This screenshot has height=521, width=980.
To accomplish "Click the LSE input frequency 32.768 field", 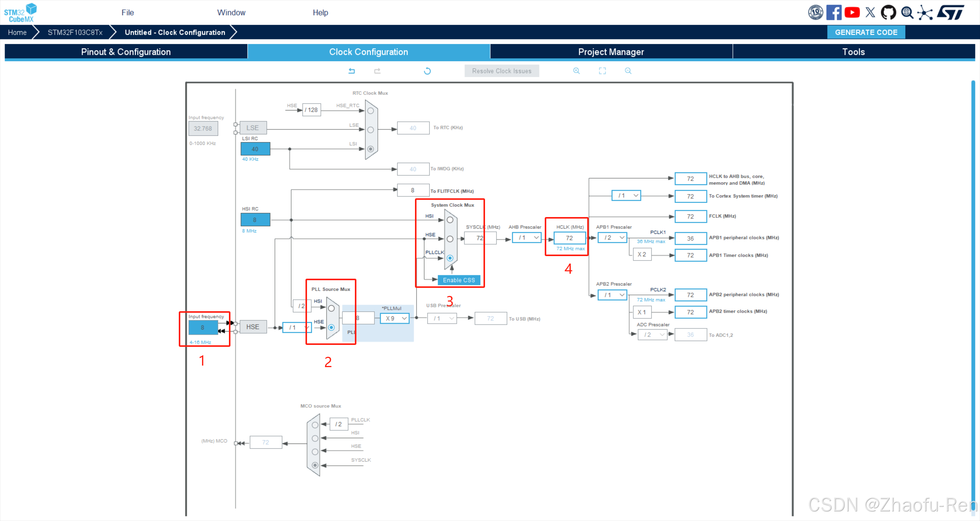I will pos(203,129).
